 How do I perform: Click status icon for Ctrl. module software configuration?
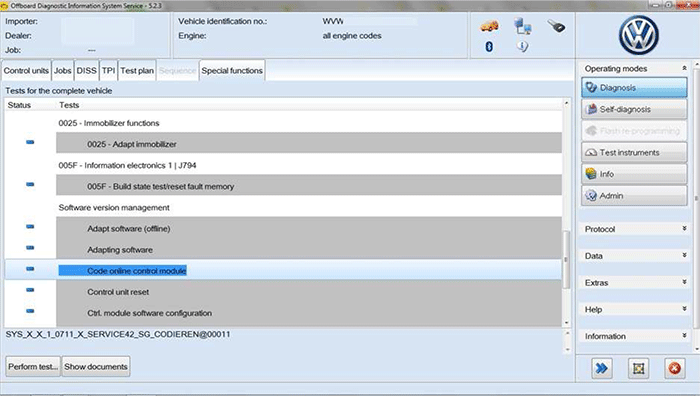[x=30, y=311]
